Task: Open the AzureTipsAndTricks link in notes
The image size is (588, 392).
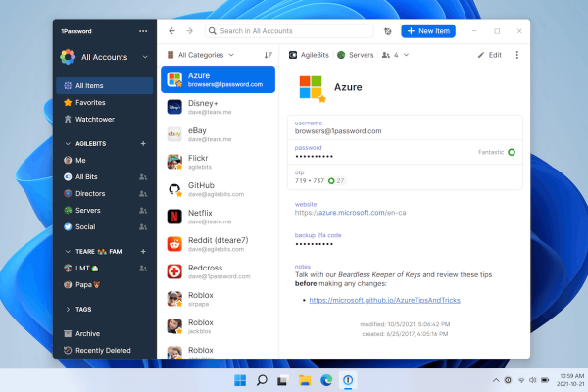Action: pyautogui.click(x=369, y=300)
